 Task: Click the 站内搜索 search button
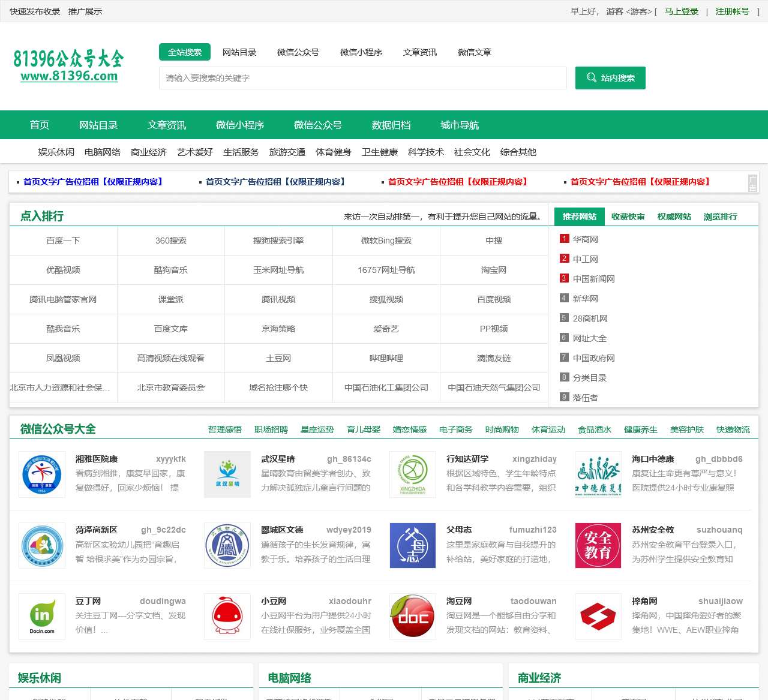610,78
